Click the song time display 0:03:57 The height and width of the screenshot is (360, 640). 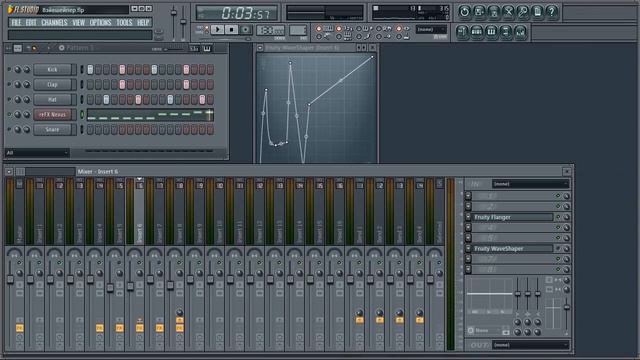237,13
